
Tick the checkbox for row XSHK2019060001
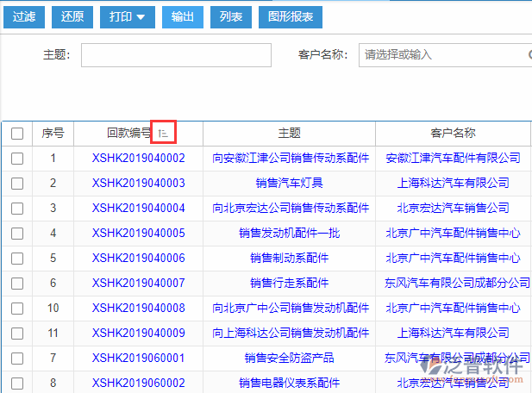pos(17,359)
